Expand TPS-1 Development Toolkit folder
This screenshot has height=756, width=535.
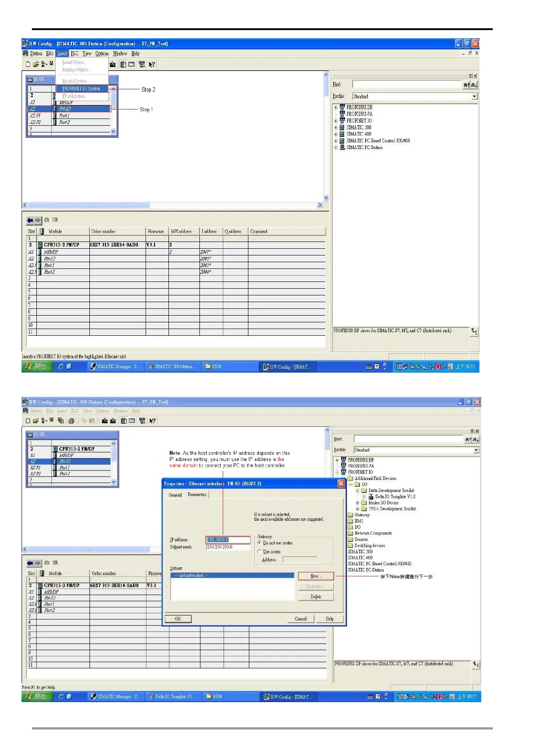coord(358,509)
